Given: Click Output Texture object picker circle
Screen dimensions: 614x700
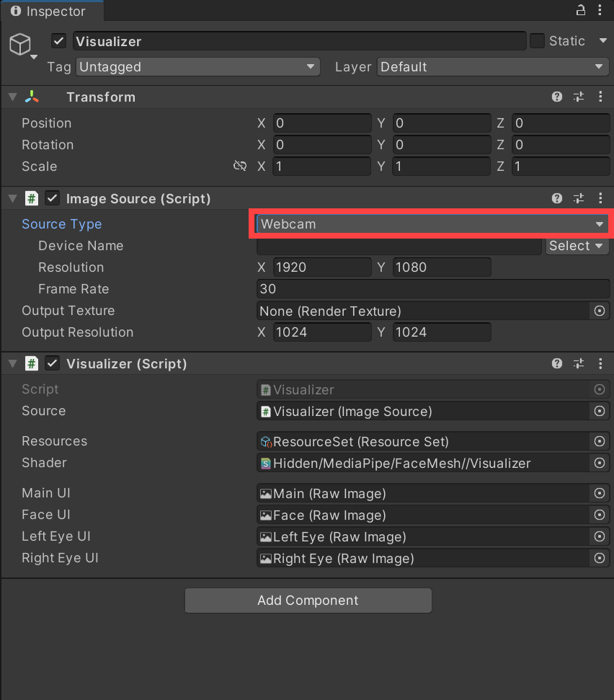Looking at the screenshot, I should (600, 311).
